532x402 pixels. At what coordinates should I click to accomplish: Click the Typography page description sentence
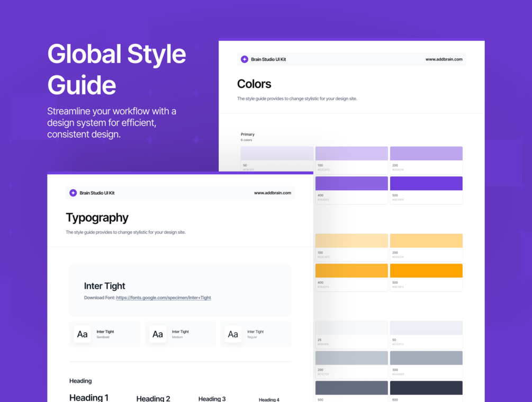click(x=125, y=232)
